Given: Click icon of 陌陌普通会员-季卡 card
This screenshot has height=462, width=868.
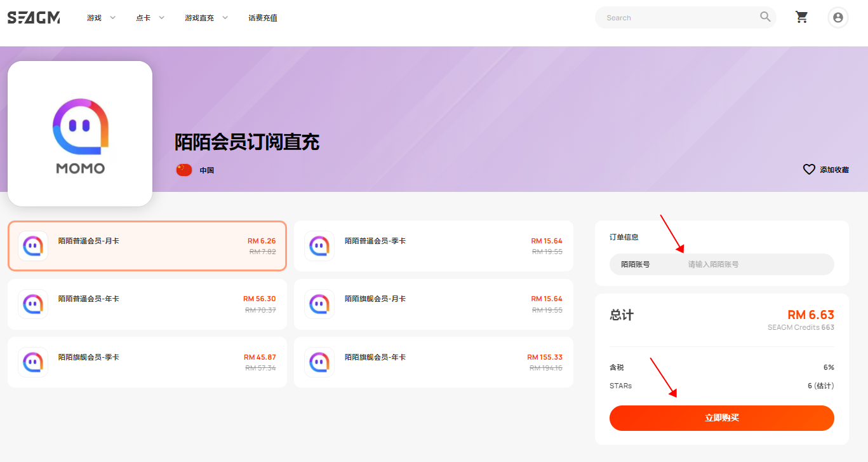Looking at the screenshot, I should tap(319, 246).
